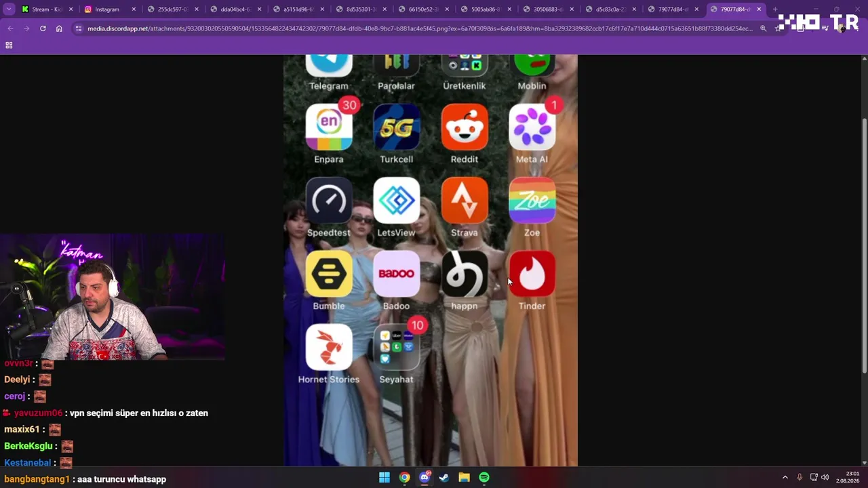Click the Meta AI app icon

tap(532, 127)
